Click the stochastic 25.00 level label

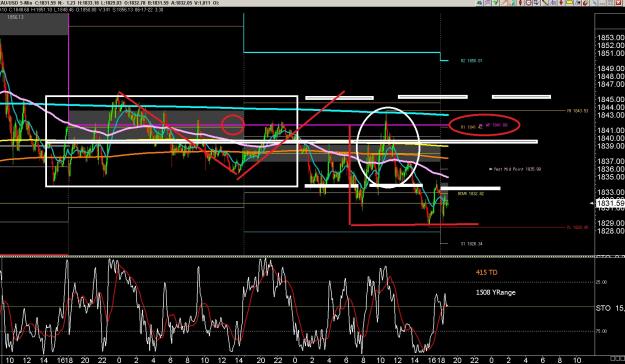point(601,282)
